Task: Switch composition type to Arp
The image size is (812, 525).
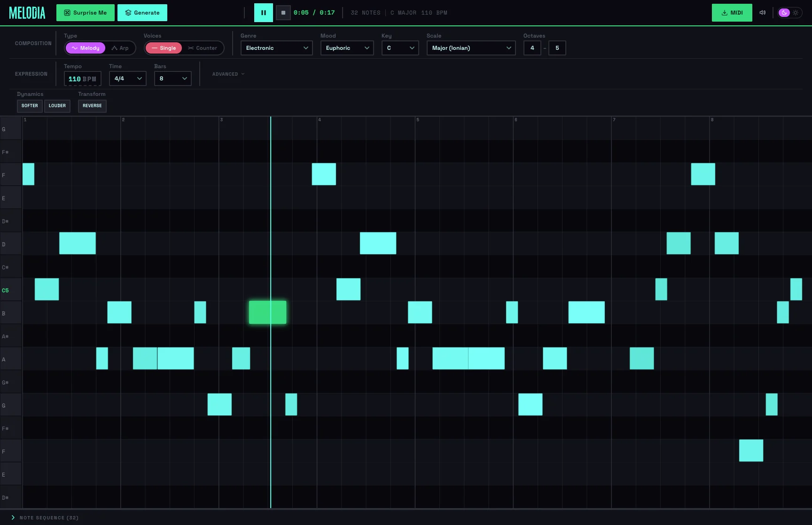Action: [120, 48]
